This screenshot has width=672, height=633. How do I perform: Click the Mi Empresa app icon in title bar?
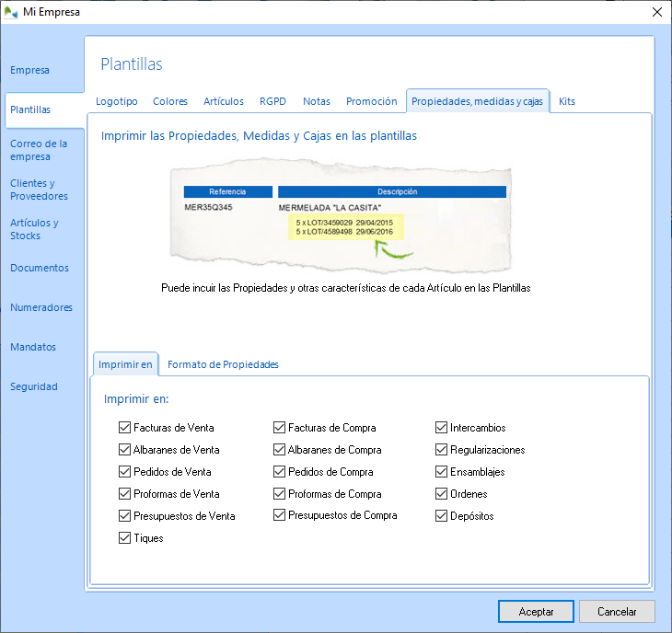pos(10,12)
